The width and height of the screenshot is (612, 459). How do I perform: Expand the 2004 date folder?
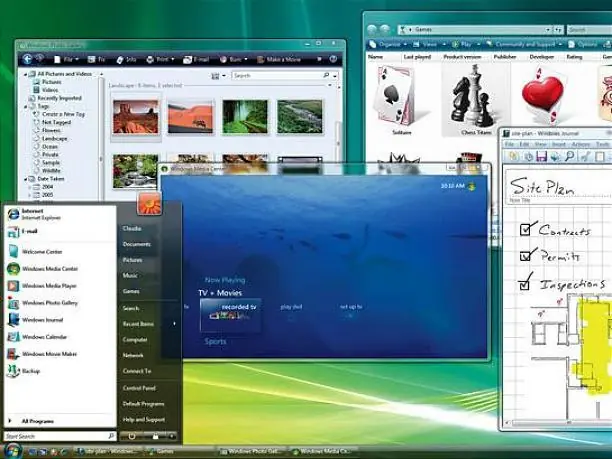click(x=29, y=187)
